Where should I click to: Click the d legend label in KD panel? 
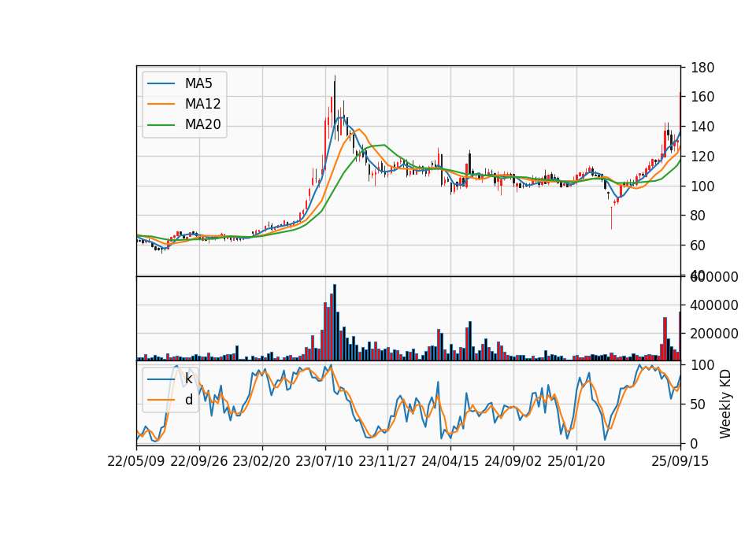coord(188,400)
